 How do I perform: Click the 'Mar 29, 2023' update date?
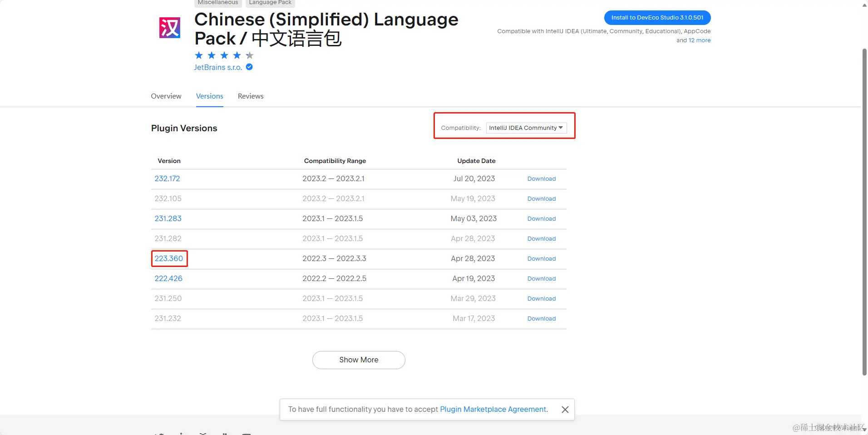point(473,299)
